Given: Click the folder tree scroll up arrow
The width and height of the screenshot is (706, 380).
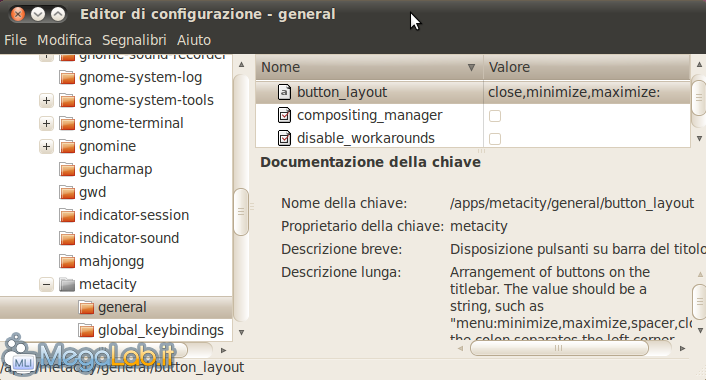Looking at the screenshot, I should [x=241, y=65].
